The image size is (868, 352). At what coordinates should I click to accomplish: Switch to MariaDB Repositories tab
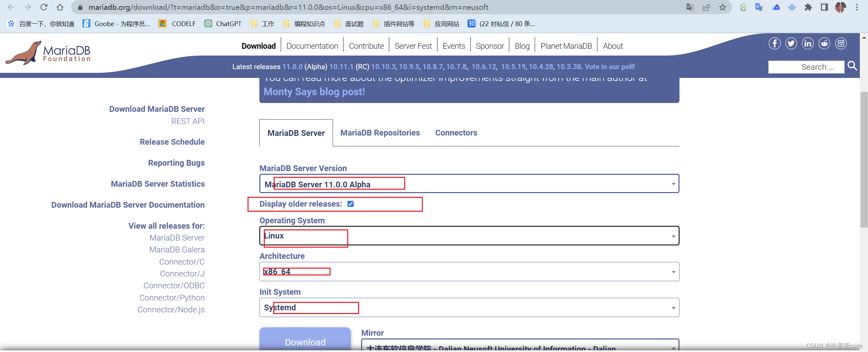380,132
